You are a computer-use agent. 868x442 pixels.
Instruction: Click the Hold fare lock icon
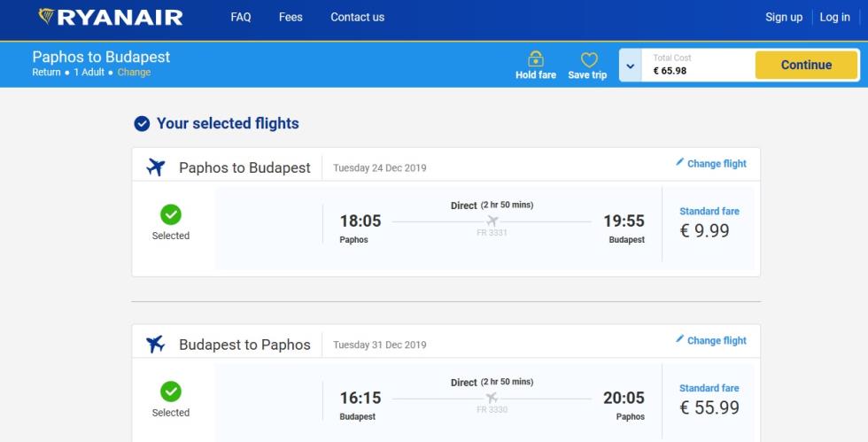pyautogui.click(x=535, y=58)
